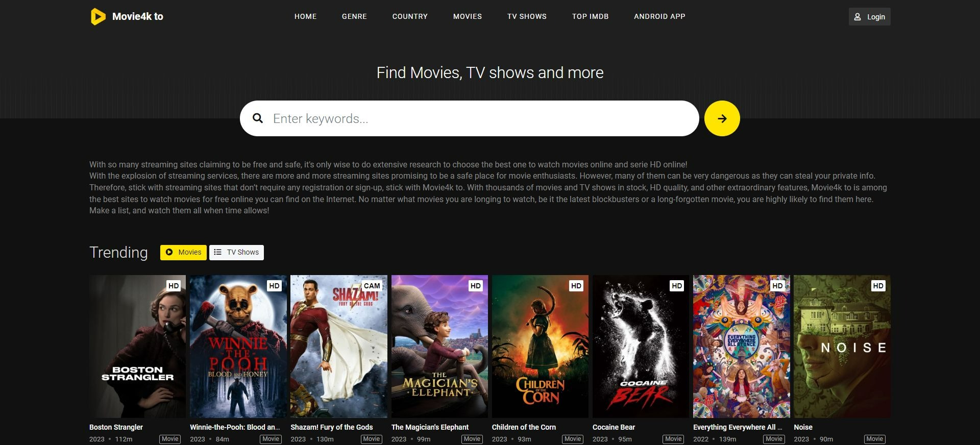980x445 pixels.
Task: Open Winnie-the-Pooh Blood and Honey poster
Action: pos(238,347)
